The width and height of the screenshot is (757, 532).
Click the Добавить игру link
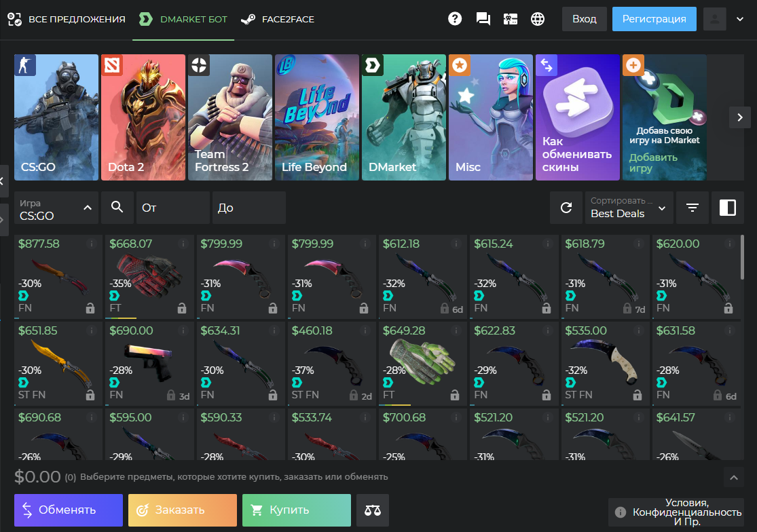652,163
